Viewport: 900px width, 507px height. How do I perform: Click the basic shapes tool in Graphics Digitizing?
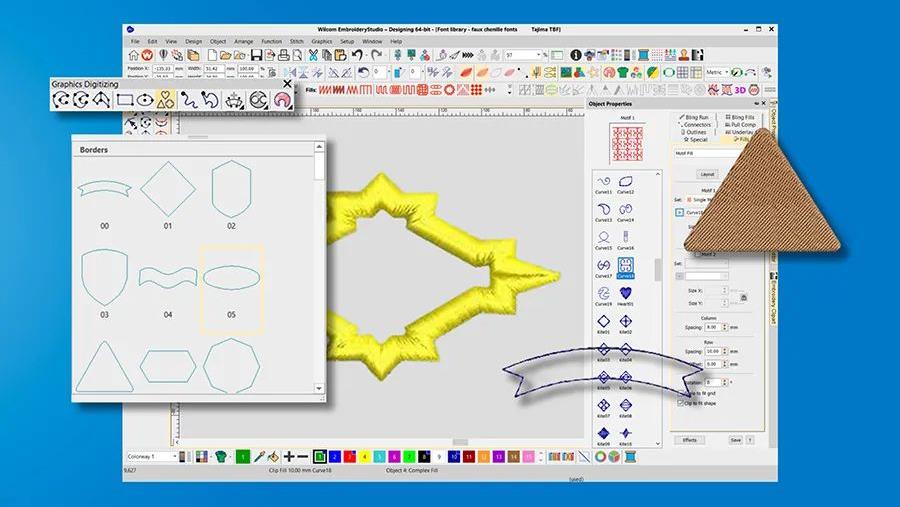tap(167, 99)
